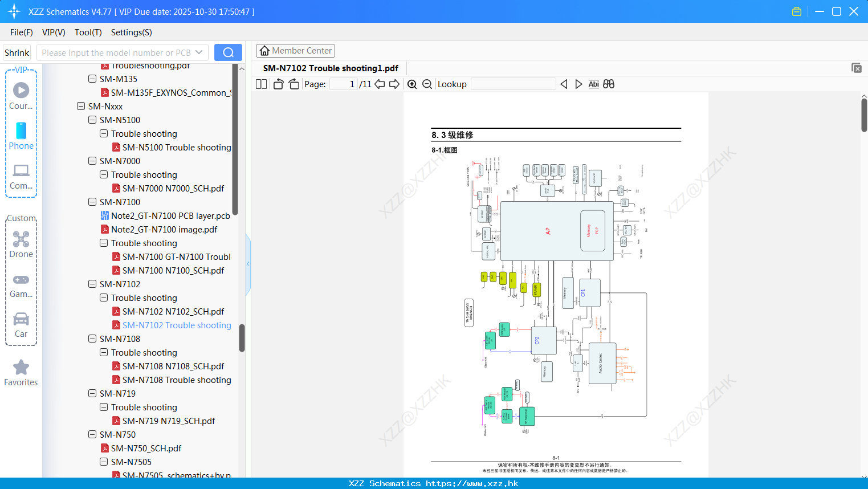Image resolution: width=868 pixels, height=489 pixels.
Task: Open the Tool(T) menu
Action: pyautogui.click(x=88, y=32)
